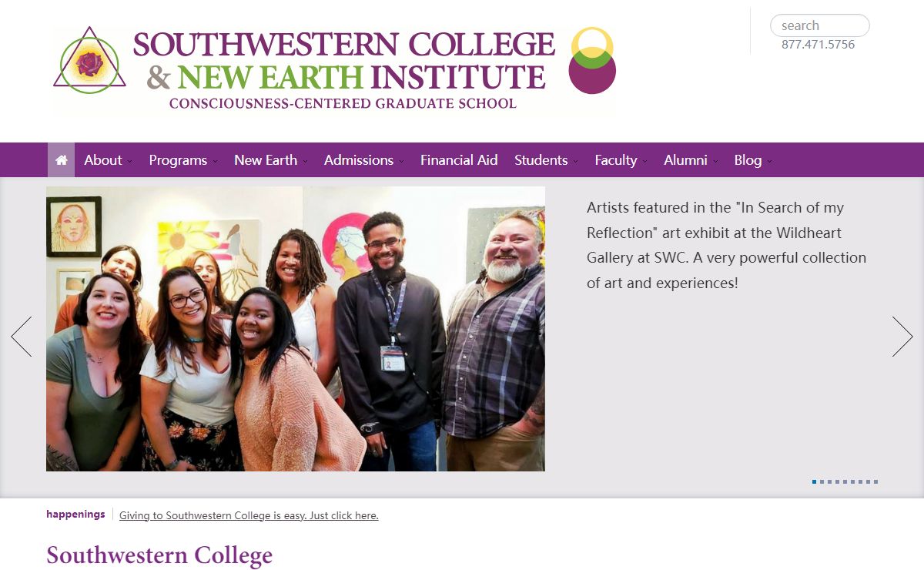Focus the search input field
The image size is (924, 570).
pos(820,25)
